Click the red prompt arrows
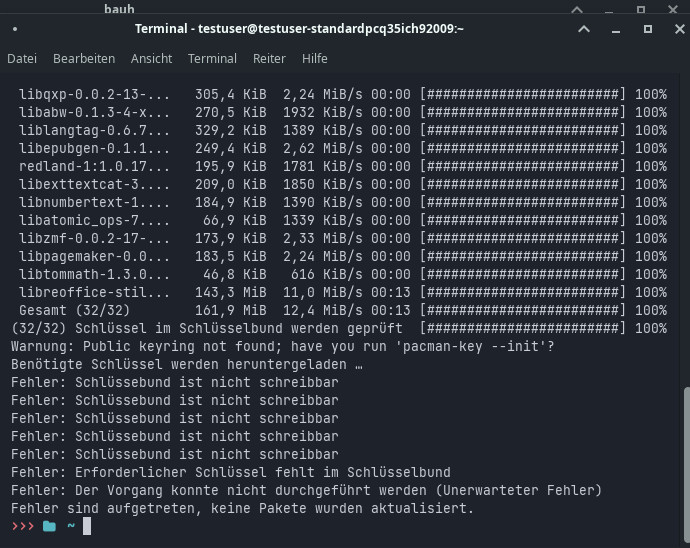Screen dimensions: 690x548 tap(22, 526)
